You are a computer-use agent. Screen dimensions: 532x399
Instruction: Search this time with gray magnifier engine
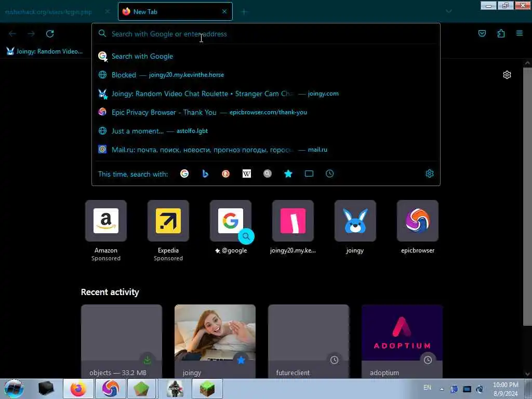pyautogui.click(x=268, y=174)
